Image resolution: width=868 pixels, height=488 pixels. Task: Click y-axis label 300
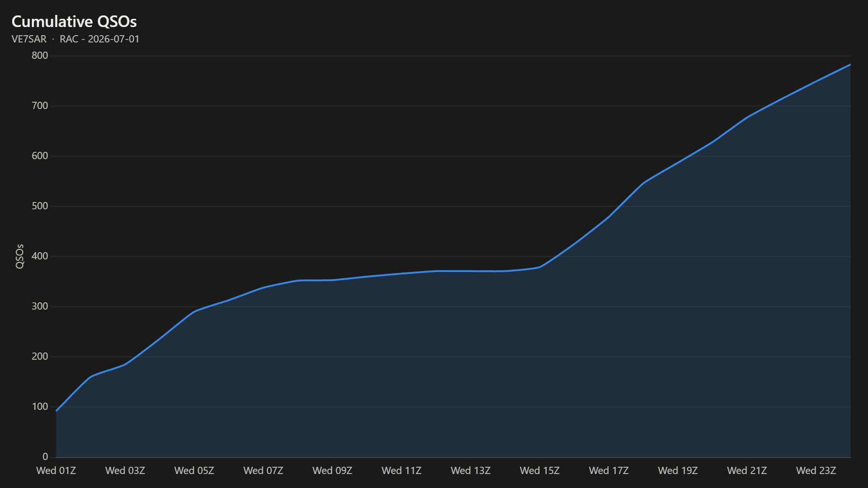click(40, 306)
